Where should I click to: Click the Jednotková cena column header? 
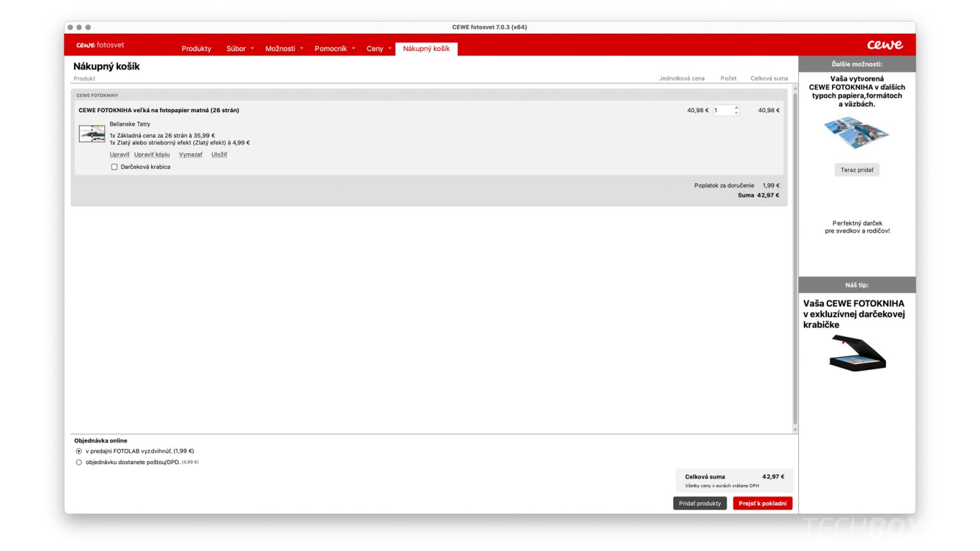(681, 78)
